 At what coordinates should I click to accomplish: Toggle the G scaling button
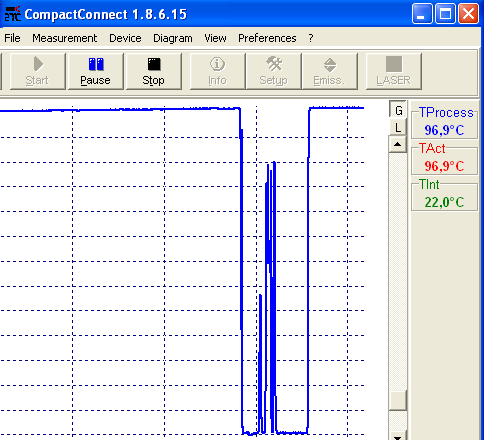pos(398,110)
